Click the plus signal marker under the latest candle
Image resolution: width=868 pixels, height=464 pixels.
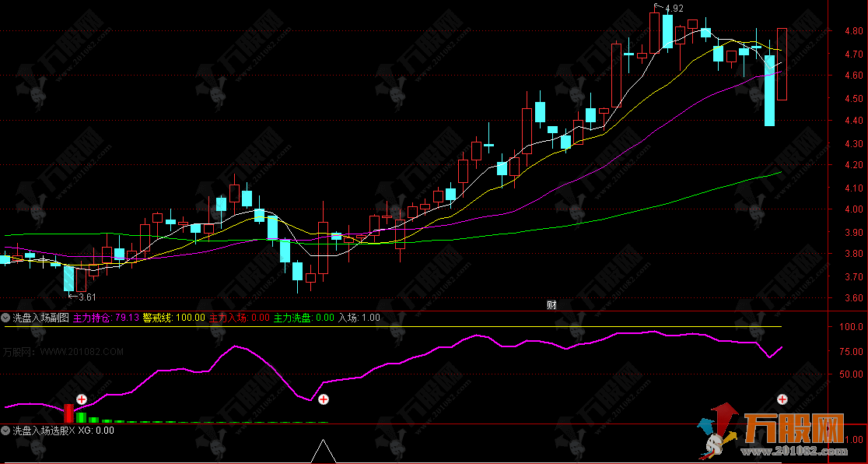[782, 399]
